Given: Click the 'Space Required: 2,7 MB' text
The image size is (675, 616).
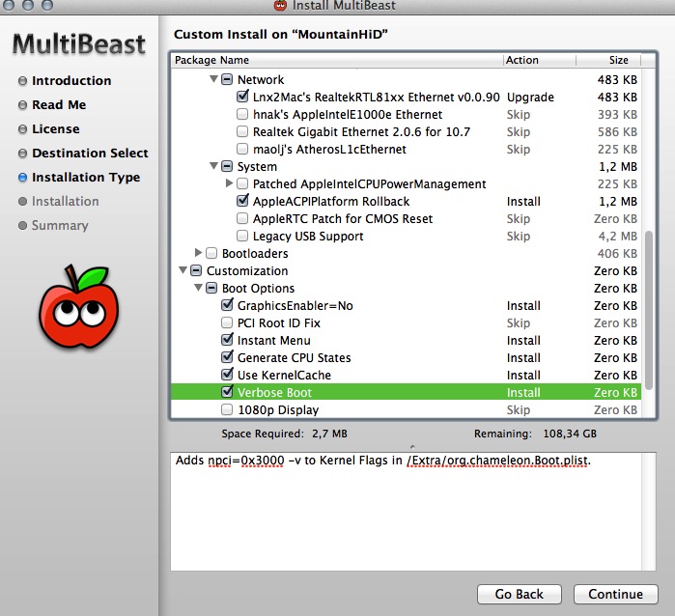Looking at the screenshot, I should pos(284,434).
